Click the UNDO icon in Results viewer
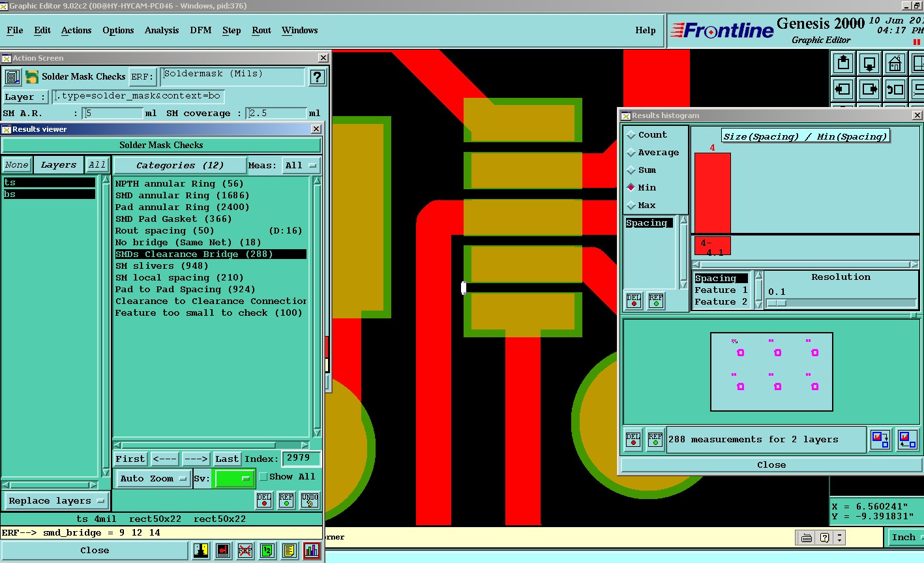Screen dimensions: 924x563 (310, 500)
